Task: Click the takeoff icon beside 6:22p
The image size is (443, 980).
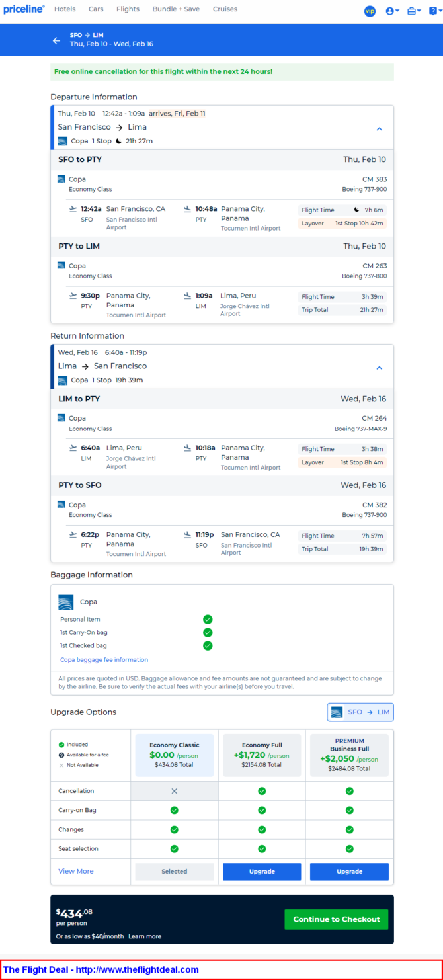Action: click(x=73, y=534)
